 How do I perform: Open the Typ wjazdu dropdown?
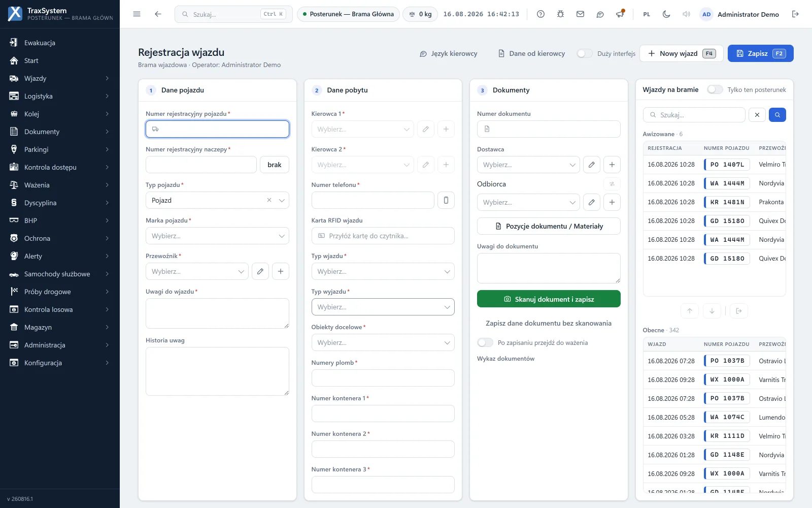click(383, 271)
